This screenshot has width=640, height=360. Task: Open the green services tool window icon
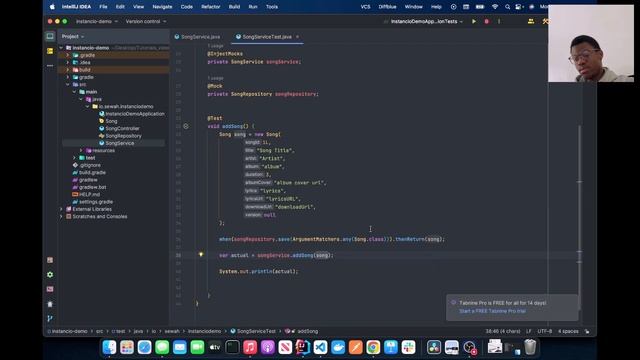coord(50,275)
